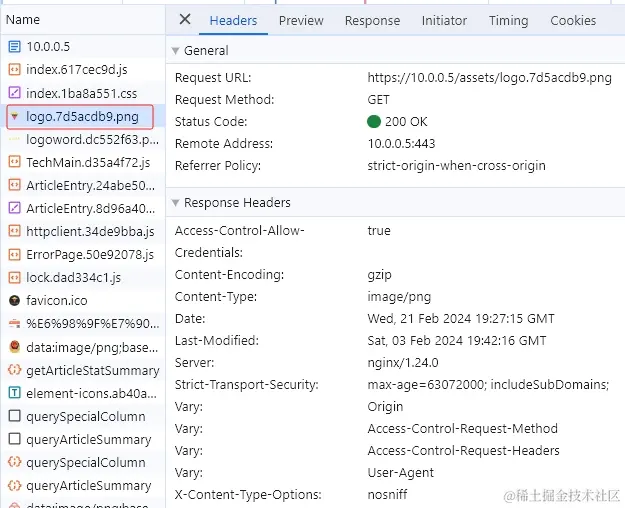
Task: Click the favicon.ico file icon
Action: 14,300
